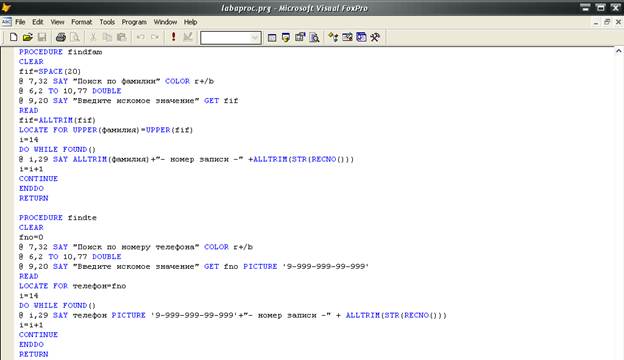Screen dimensions: 624x360
Task: Click the line 'fif=SPACE(20)'
Action: click(x=50, y=71)
